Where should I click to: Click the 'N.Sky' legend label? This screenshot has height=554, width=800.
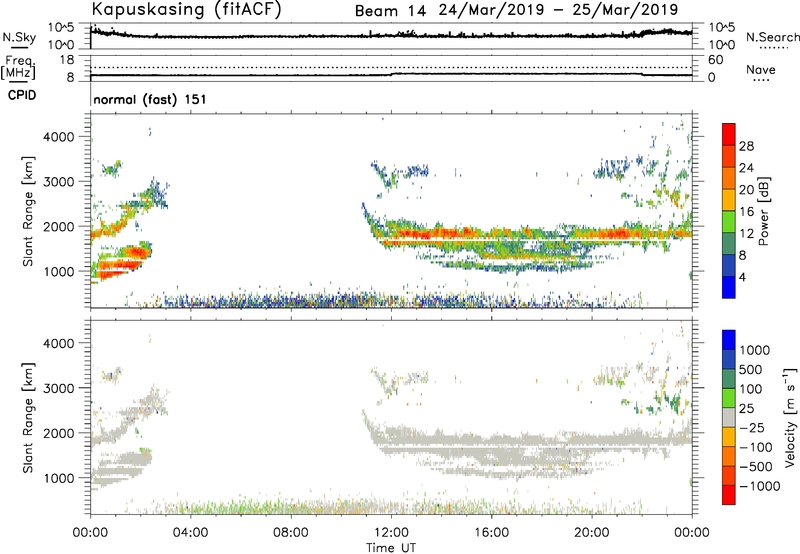(19, 37)
